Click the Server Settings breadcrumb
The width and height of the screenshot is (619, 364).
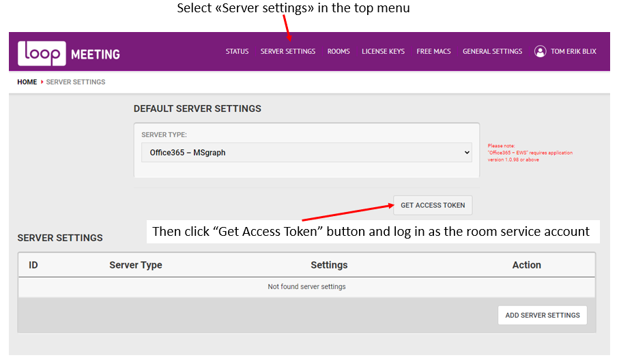tap(75, 82)
